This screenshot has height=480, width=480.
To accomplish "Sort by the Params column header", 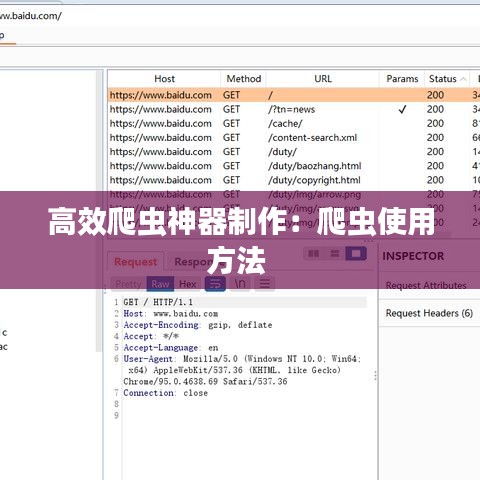I will click(402, 79).
